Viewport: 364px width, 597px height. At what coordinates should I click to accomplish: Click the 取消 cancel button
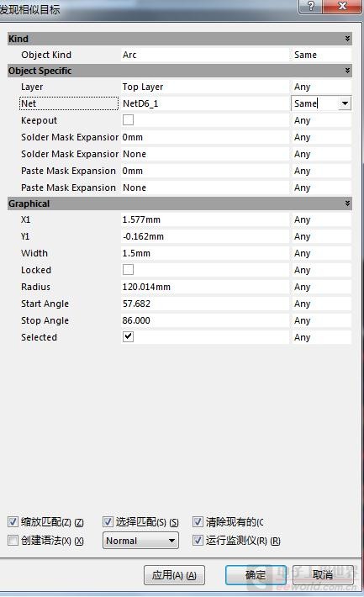click(x=323, y=575)
